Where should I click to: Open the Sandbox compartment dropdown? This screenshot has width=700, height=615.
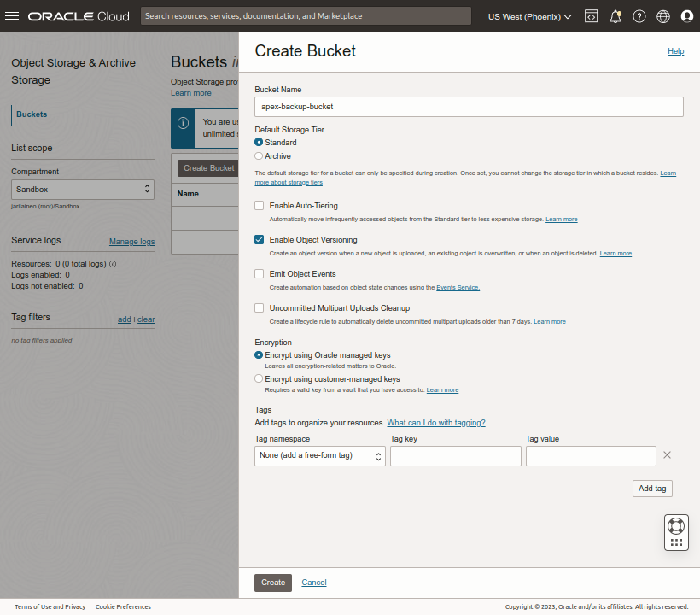coord(83,190)
